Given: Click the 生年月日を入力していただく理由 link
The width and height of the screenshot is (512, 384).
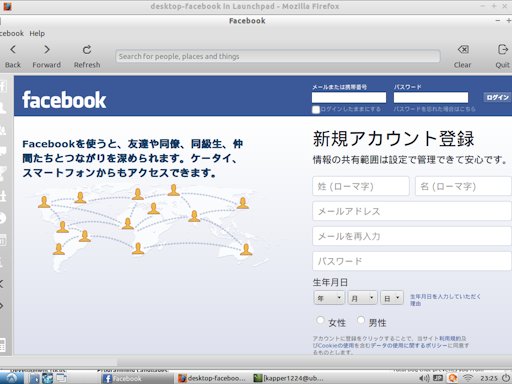Looking at the screenshot, I should pos(445,300).
